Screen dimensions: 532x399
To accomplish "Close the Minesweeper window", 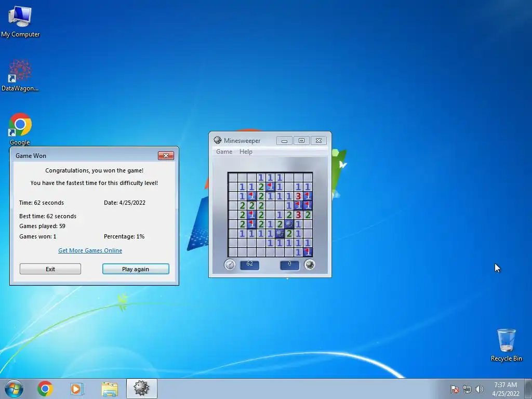I will coord(318,140).
